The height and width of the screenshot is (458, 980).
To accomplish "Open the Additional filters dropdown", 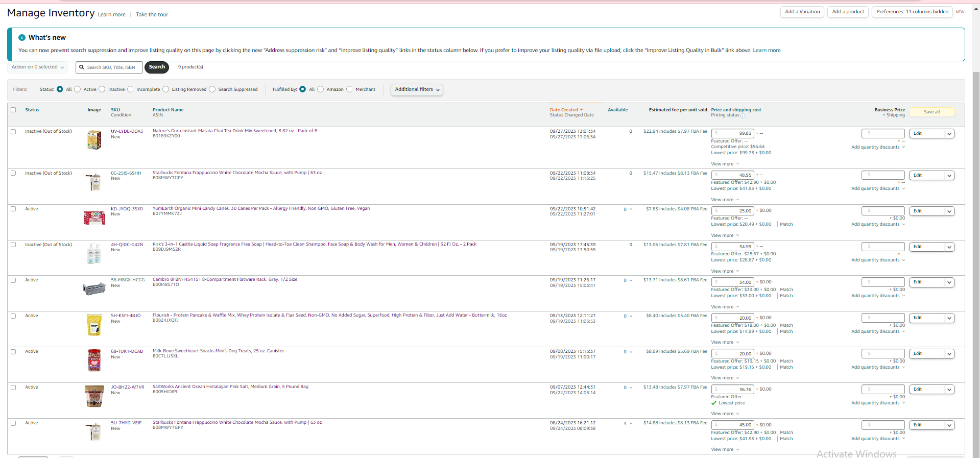I will click(417, 90).
